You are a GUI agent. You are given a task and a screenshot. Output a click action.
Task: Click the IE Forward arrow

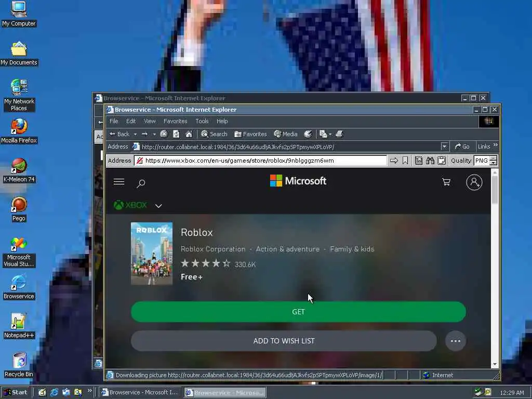(x=145, y=134)
